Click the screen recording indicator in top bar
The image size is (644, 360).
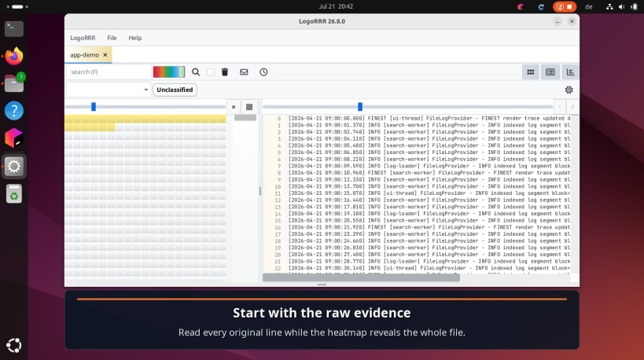tap(565, 6)
